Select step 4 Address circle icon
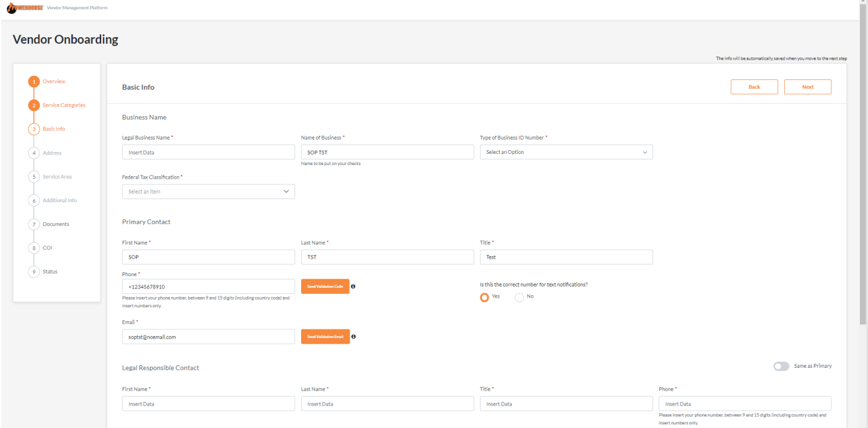 tap(34, 153)
